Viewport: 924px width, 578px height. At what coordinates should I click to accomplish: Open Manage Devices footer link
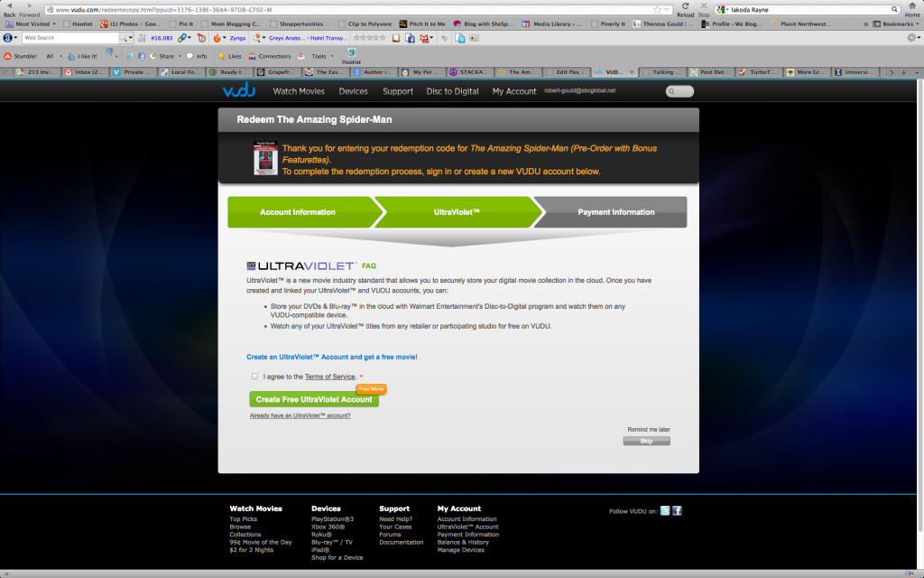click(461, 550)
